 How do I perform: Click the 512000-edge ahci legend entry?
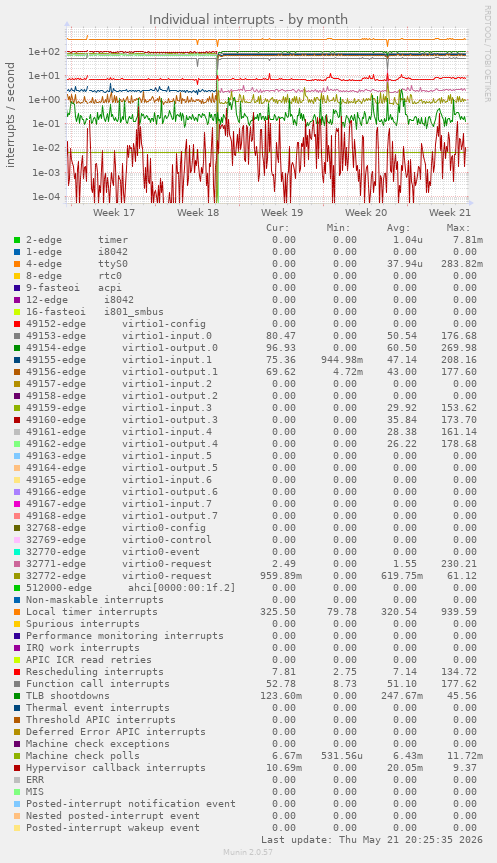(130, 588)
